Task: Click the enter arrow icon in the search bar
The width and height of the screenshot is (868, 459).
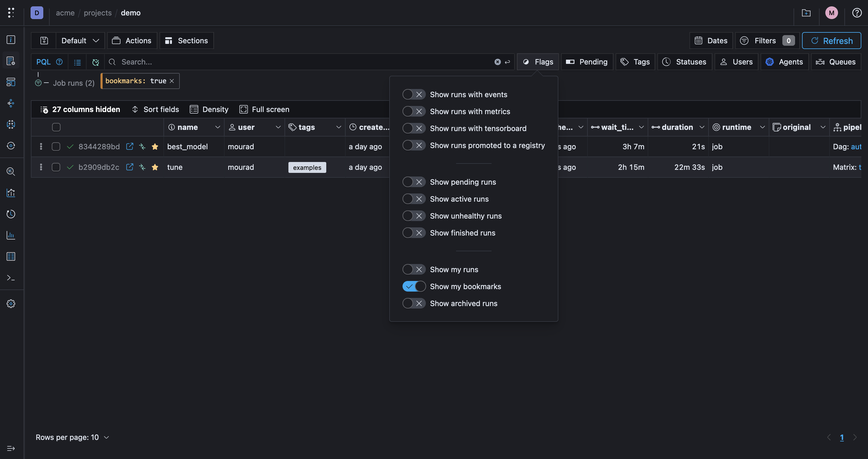Action: (x=507, y=62)
